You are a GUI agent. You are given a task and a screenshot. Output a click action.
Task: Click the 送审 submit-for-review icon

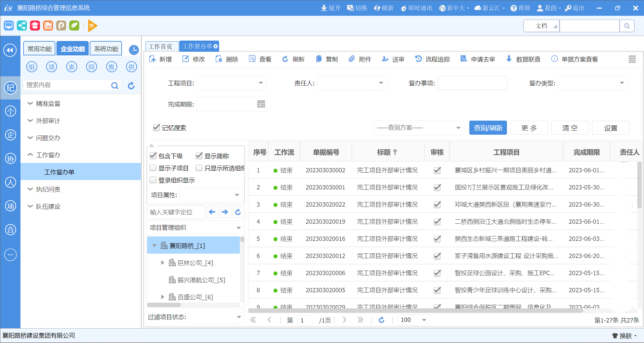click(x=393, y=59)
